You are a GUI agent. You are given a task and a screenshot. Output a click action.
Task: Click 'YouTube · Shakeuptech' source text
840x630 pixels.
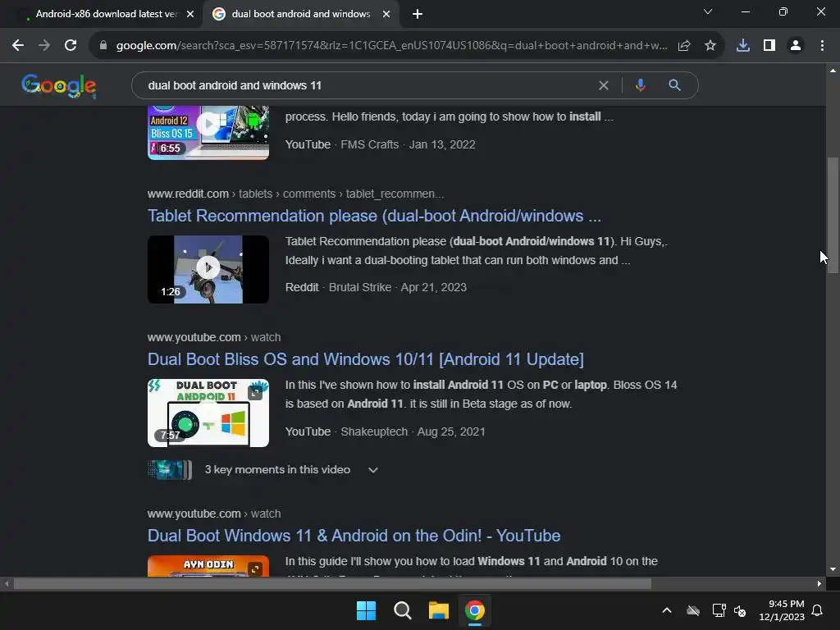pyautogui.click(x=346, y=431)
